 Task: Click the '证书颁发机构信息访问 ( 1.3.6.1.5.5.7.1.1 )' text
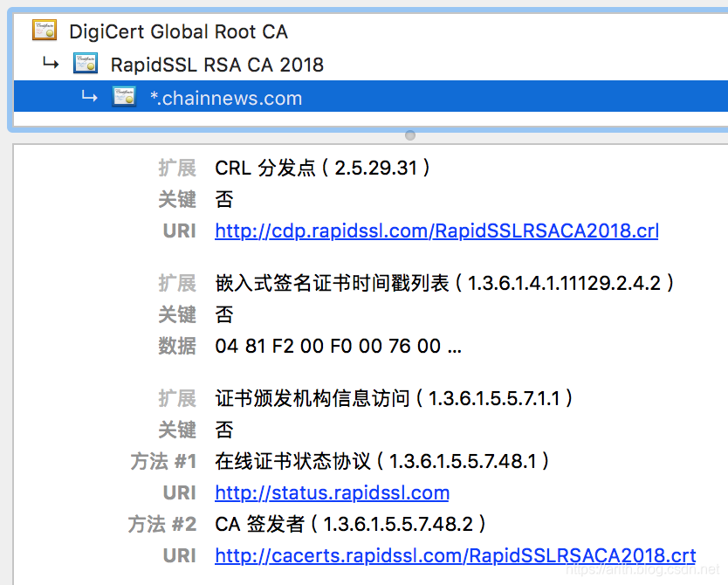[394, 398]
